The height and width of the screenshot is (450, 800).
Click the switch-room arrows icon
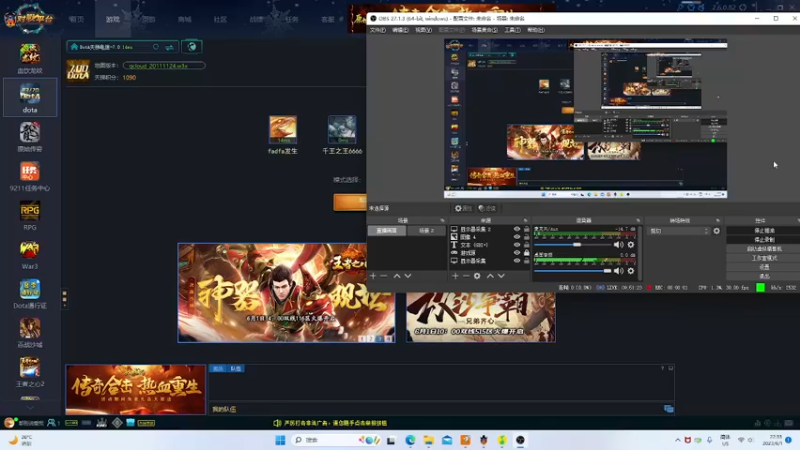coord(169,47)
